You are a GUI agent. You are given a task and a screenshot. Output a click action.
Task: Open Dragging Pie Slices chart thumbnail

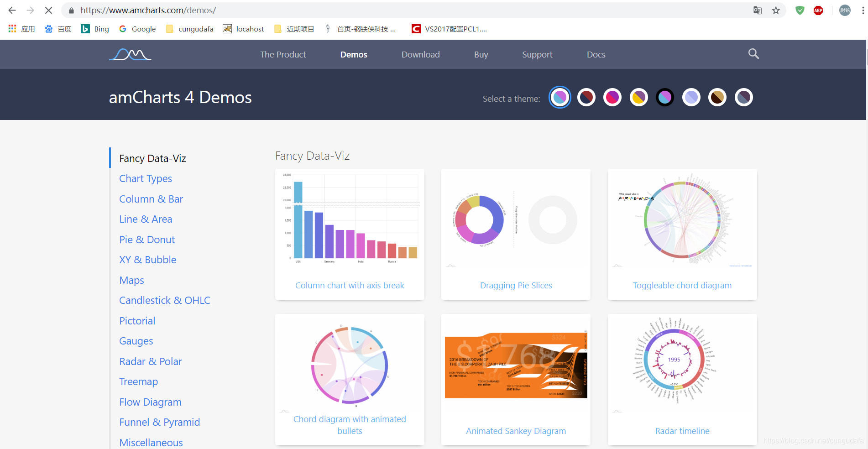(x=516, y=220)
